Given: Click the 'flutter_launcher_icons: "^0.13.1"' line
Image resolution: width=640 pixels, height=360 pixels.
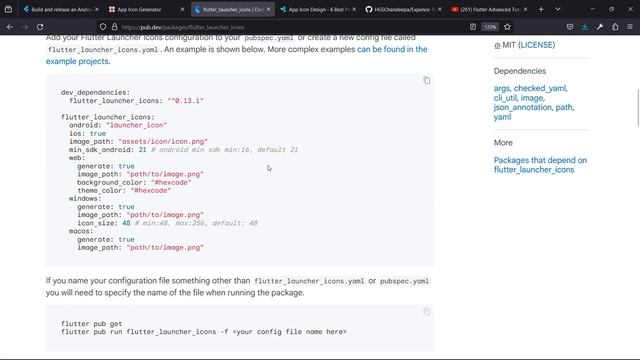Looking at the screenshot, I should point(136,101).
